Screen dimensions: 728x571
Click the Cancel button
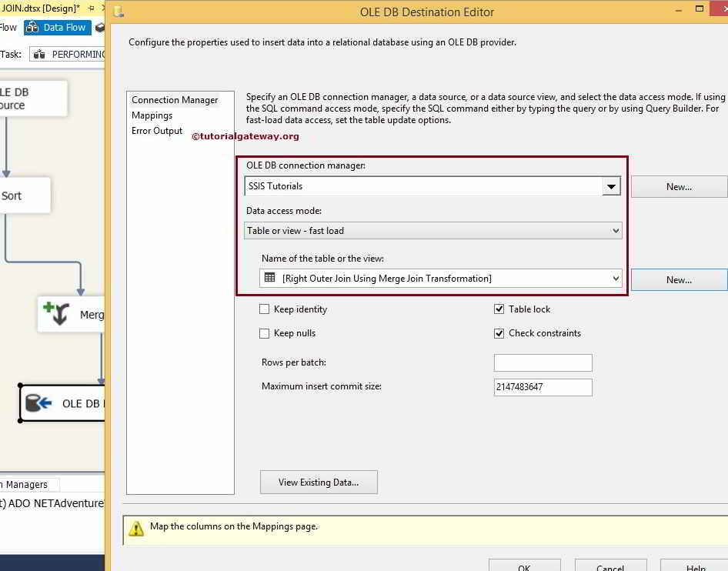610,566
